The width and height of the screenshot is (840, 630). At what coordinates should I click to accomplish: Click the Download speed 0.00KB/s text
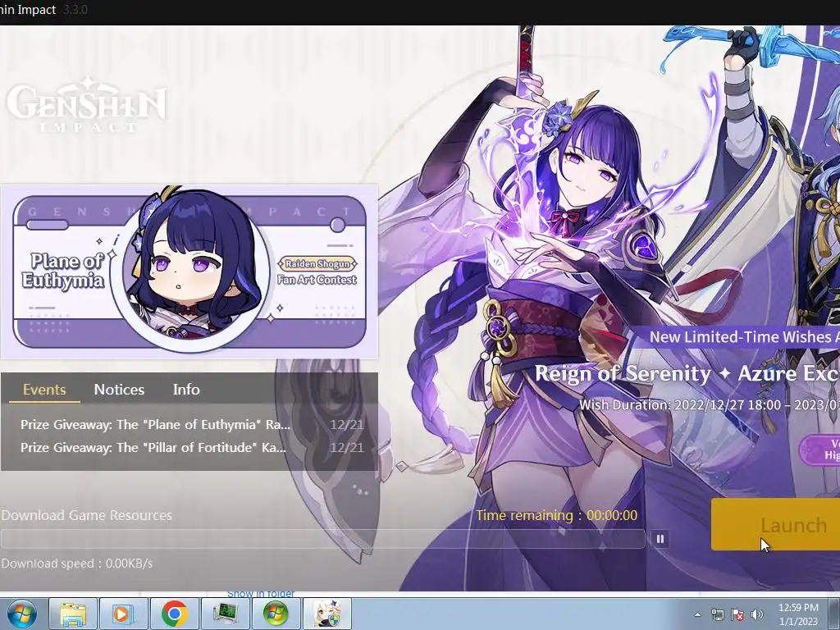(x=77, y=564)
